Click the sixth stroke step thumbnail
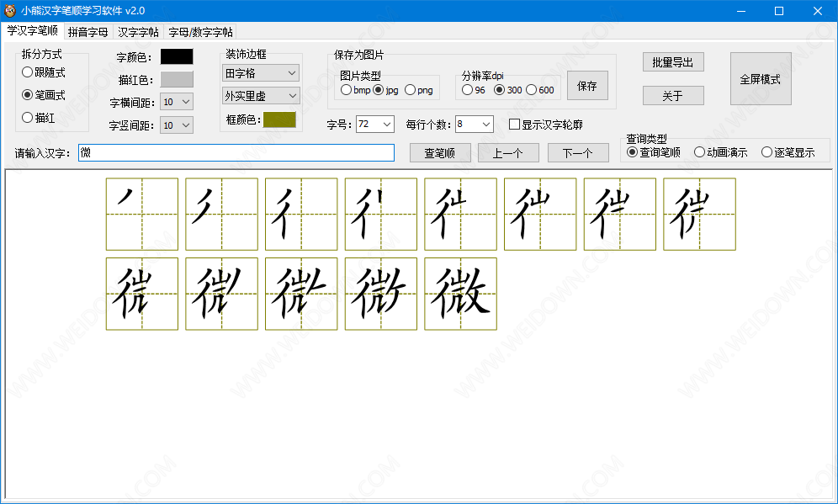This screenshot has height=504, width=838. (540, 215)
